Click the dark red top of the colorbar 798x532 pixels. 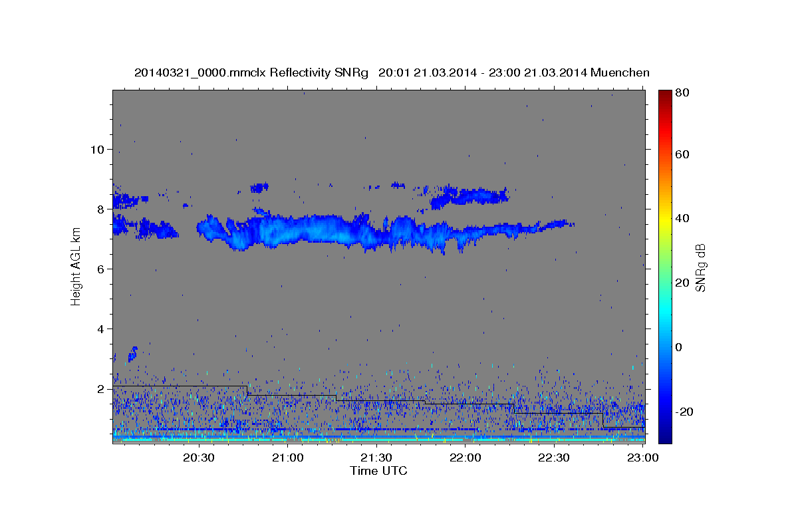pyautogui.click(x=664, y=96)
